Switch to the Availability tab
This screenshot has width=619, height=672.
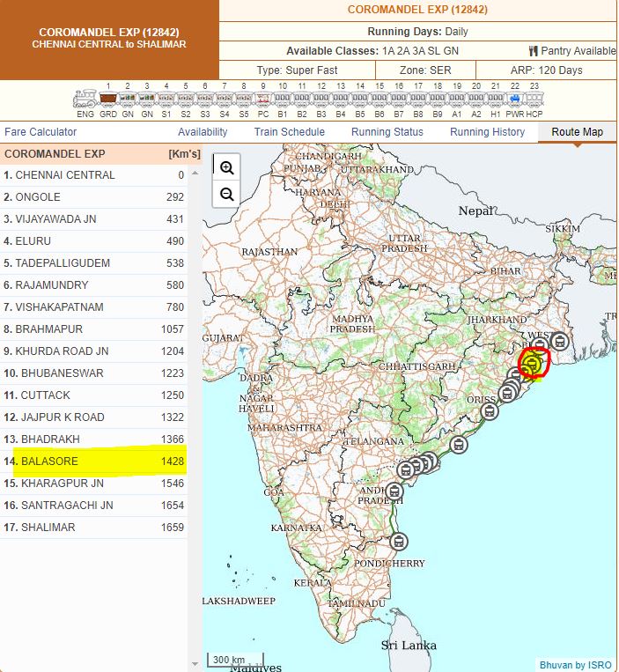pos(203,132)
